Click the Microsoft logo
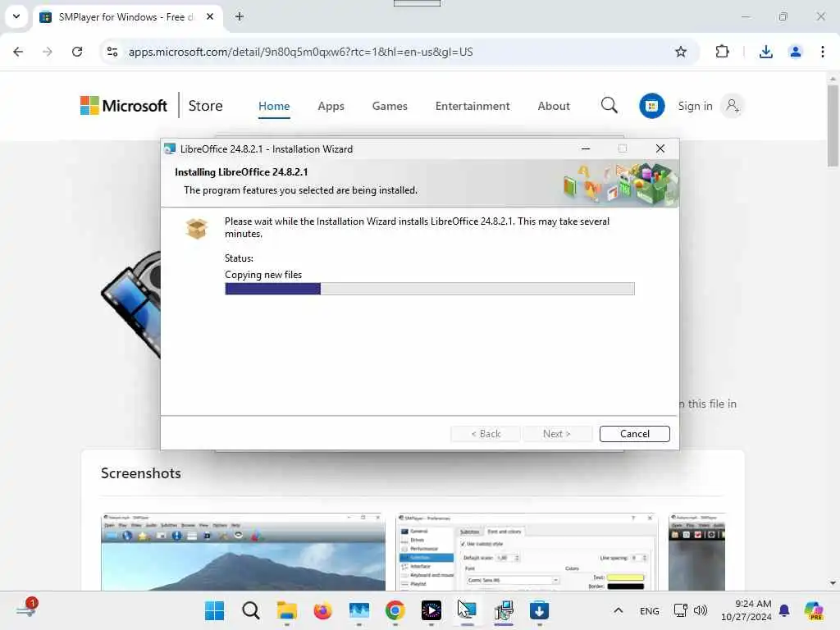Viewport: 840px width, 630px height. click(124, 106)
